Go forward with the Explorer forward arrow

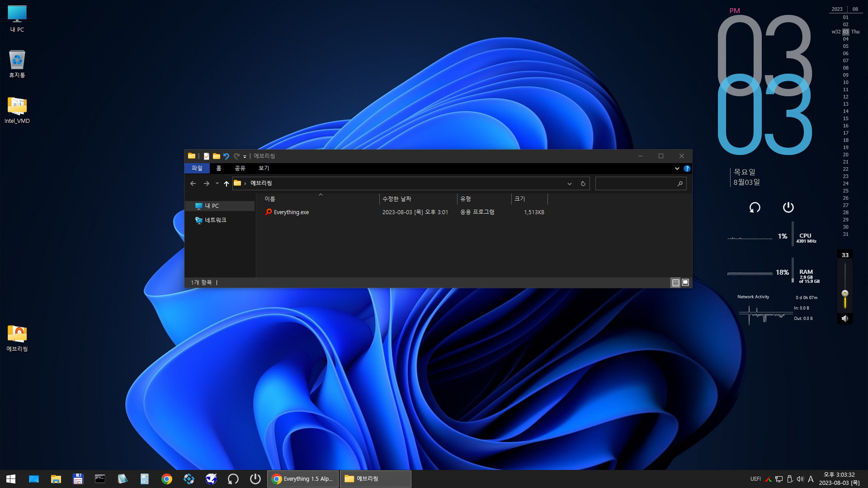click(x=207, y=183)
